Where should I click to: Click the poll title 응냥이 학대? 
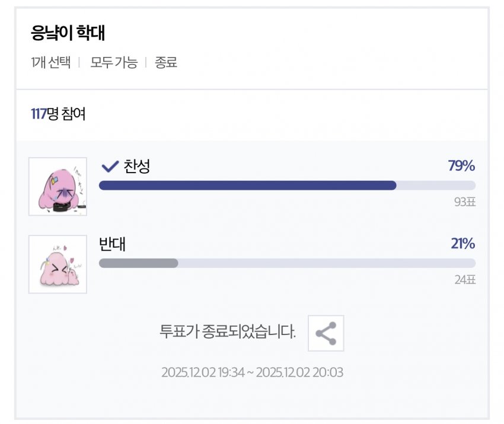coord(68,34)
